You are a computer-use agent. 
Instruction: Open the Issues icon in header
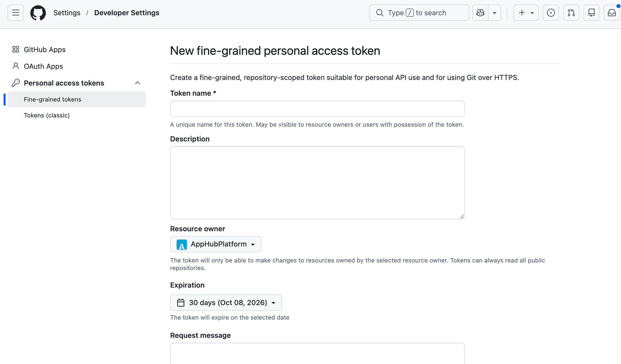point(551,13)
